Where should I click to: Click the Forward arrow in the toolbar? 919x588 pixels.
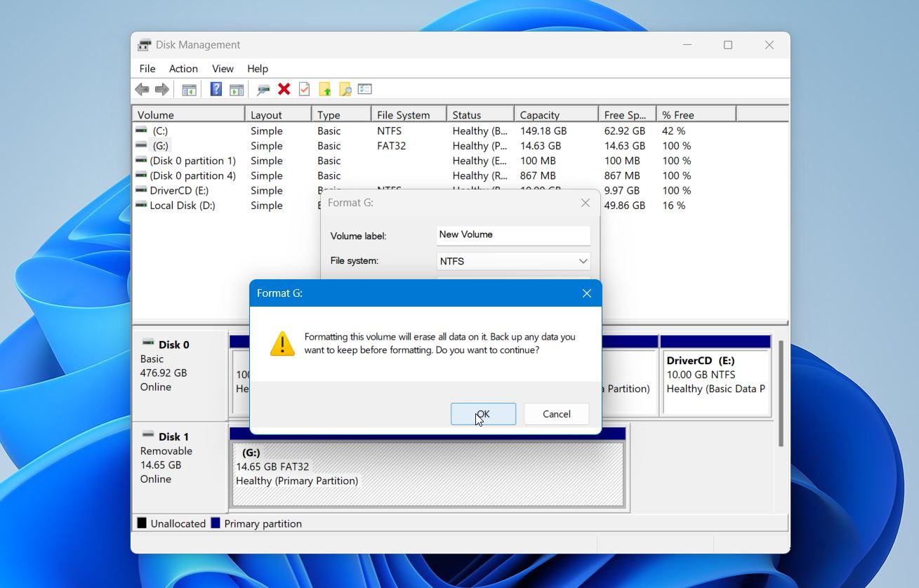[162, 89]
